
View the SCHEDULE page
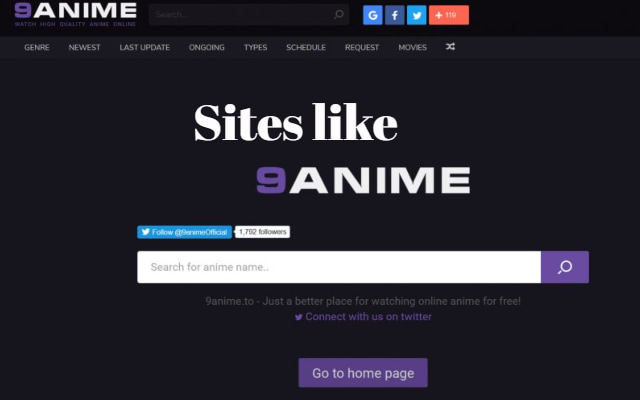click(x=306, y=47)
